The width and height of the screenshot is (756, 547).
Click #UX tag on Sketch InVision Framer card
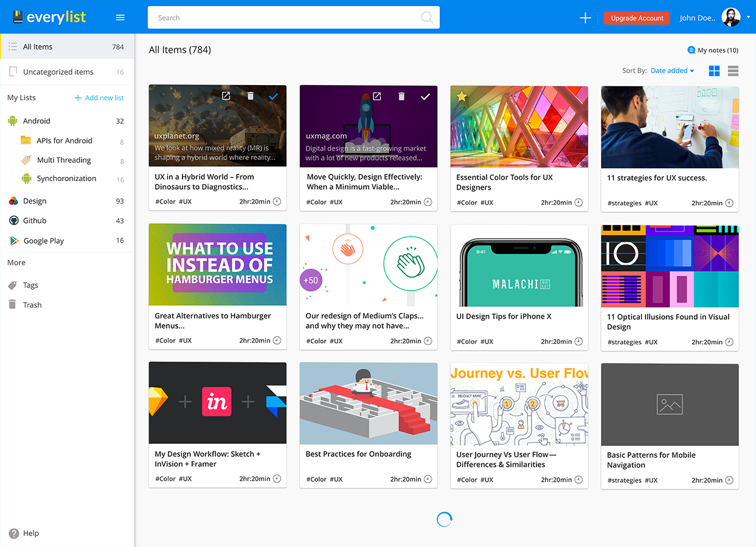[x=185, y=479]
